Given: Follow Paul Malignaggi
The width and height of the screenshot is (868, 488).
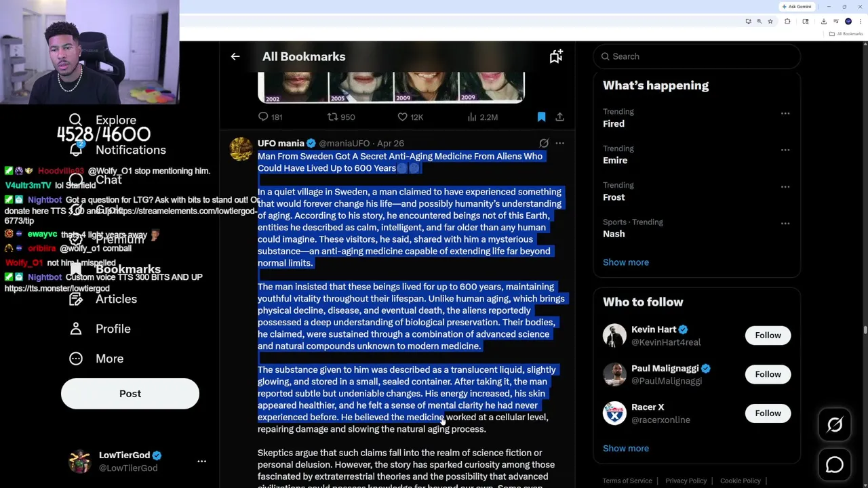Looking at the screenshot, I should (x=768, y=374).
